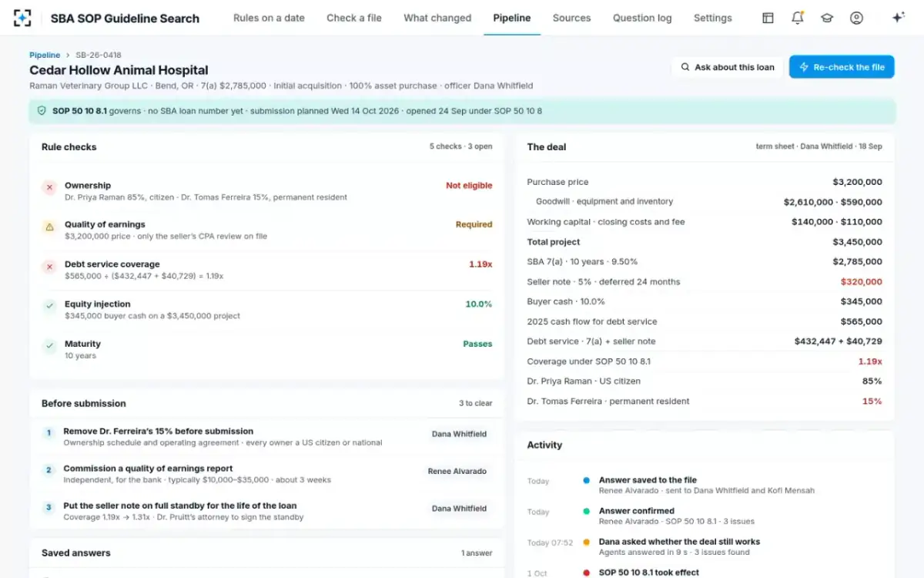Open notifications bell
Image resolution: width=924 pixels, height=578 pixels.
[798, 18]
